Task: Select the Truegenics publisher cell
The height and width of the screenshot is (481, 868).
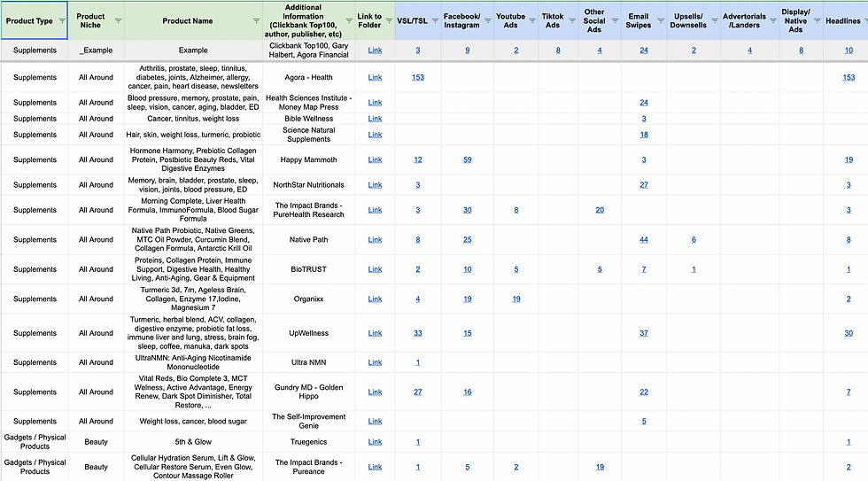Action: click(x=309, y=442)
